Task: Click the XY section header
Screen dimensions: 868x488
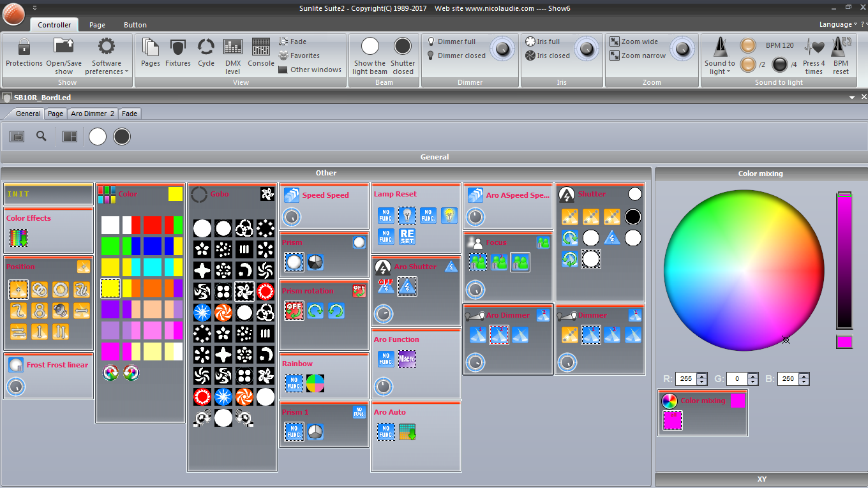Action: 761,479
